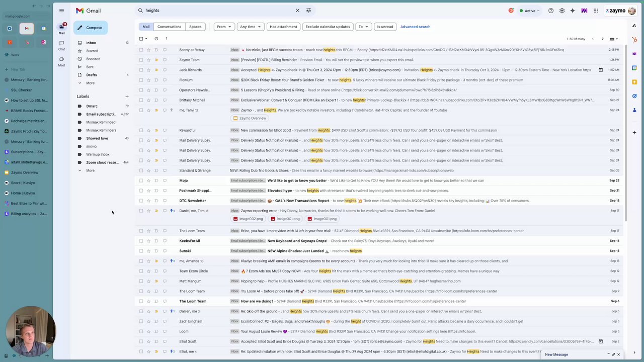
Task: Click the Gmail logo
Action: tap(88, 11)
